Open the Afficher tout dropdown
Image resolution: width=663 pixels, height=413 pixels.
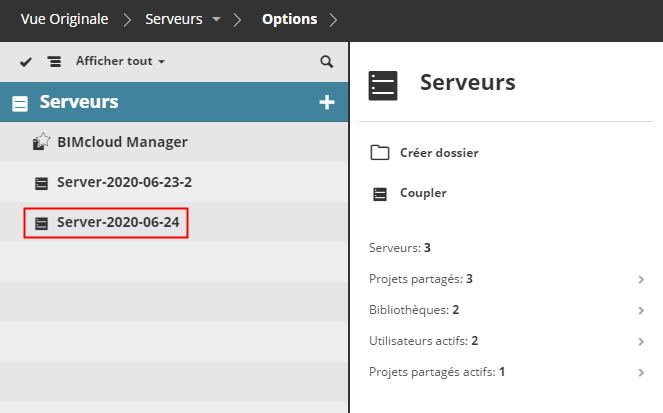pyautogui.click(x=120, y=61)
